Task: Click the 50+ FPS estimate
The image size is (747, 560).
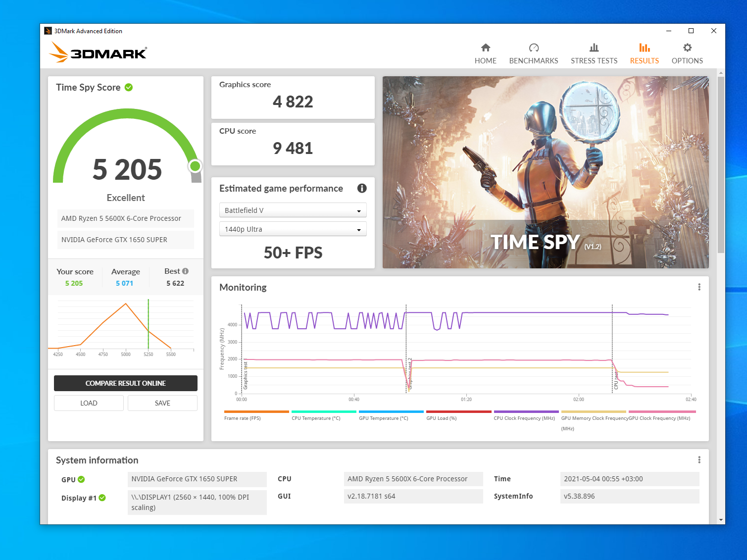Action: coord(293,253)
